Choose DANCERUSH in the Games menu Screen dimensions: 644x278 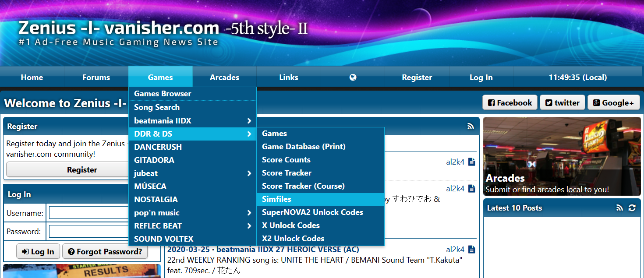point(192,147)
